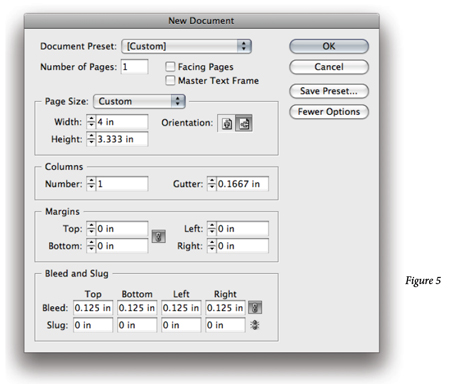The height and width of the screenshot is (384, 450).
Task: Click the Bottom margin stepper
Action: point(91,246)
